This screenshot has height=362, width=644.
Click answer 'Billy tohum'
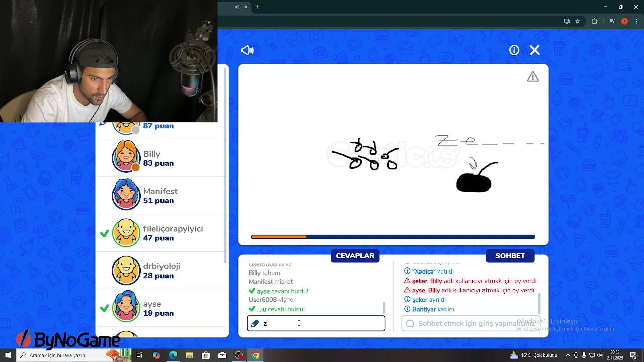point(264,273)
